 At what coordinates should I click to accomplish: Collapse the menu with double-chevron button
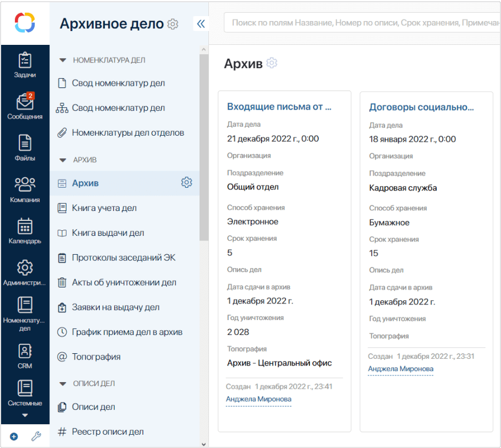(201, 24)
